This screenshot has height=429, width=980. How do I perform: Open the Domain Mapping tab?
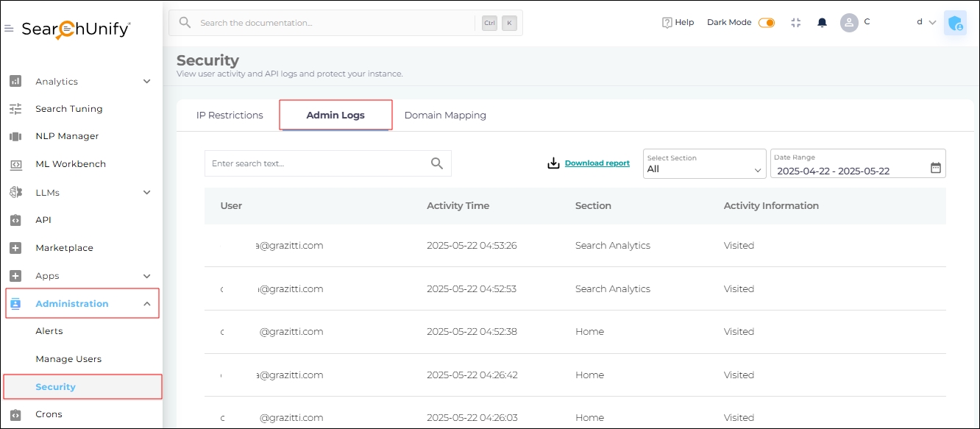pos(445,116)
